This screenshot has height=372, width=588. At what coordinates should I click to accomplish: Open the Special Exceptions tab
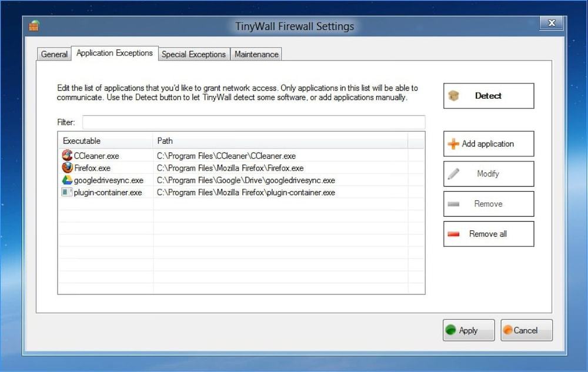pyautogui.click(x=193, y=54)
